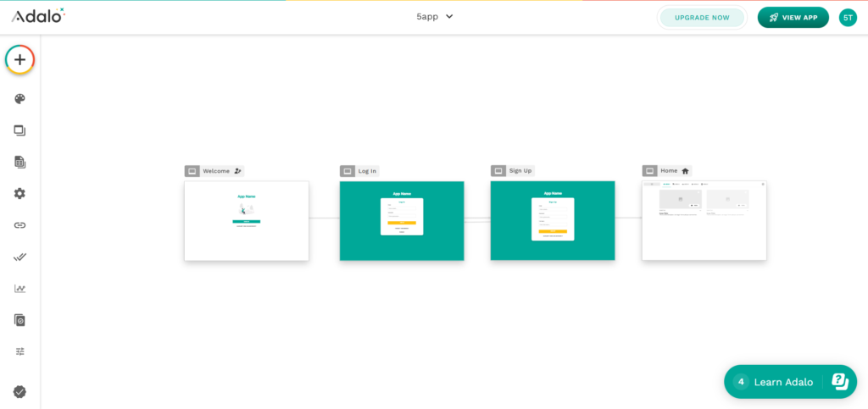Open the sliders icon in sidebar
This screenshot has height=409, width=868.
click(x=20, y=351)
